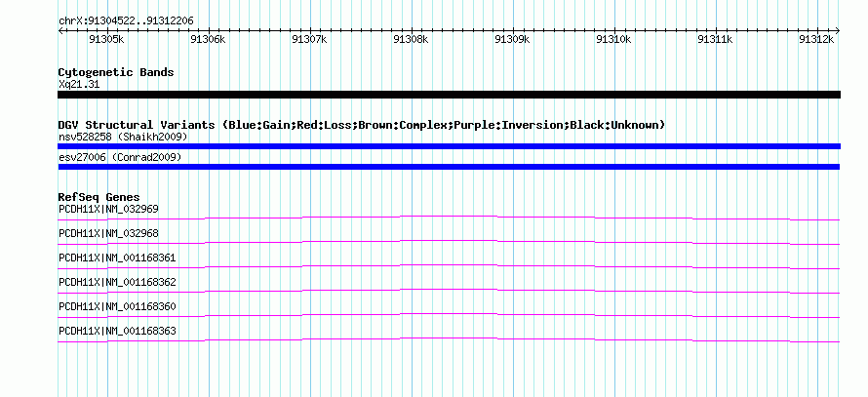Open the PCDH11X|NM_001168361 transcript label
Image resolution: width=868 pixels, height=397 pixels.
[117, 258]
